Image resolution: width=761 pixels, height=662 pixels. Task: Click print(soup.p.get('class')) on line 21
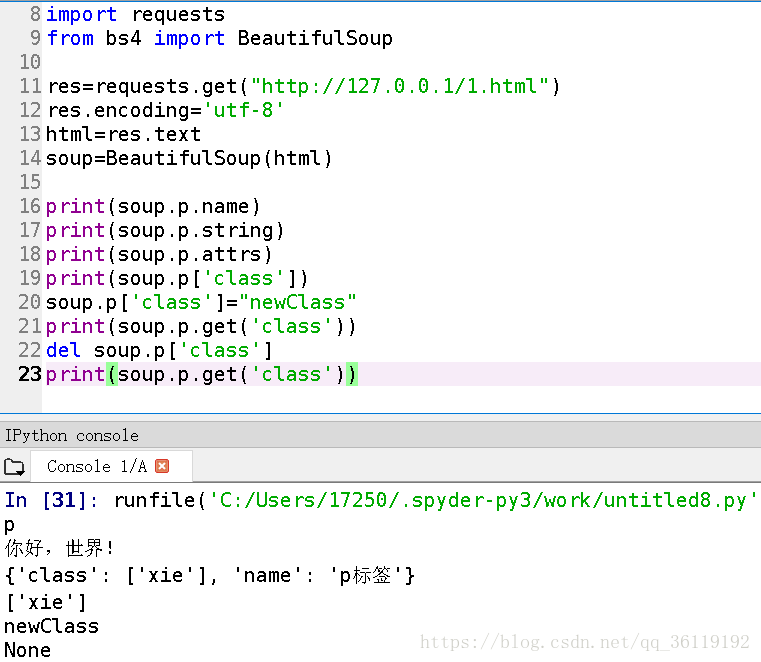[x=201, y=326]
